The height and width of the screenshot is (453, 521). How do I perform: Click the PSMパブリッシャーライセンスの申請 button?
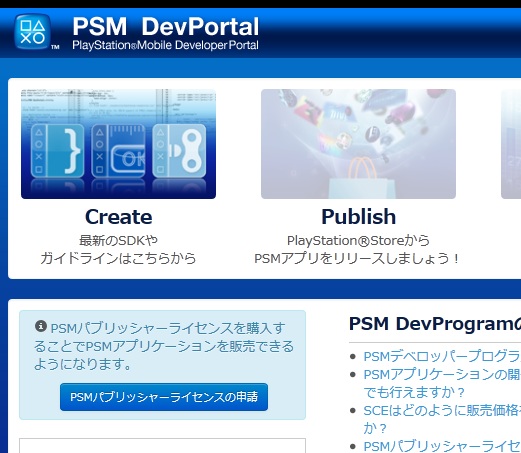coord(164,397)
